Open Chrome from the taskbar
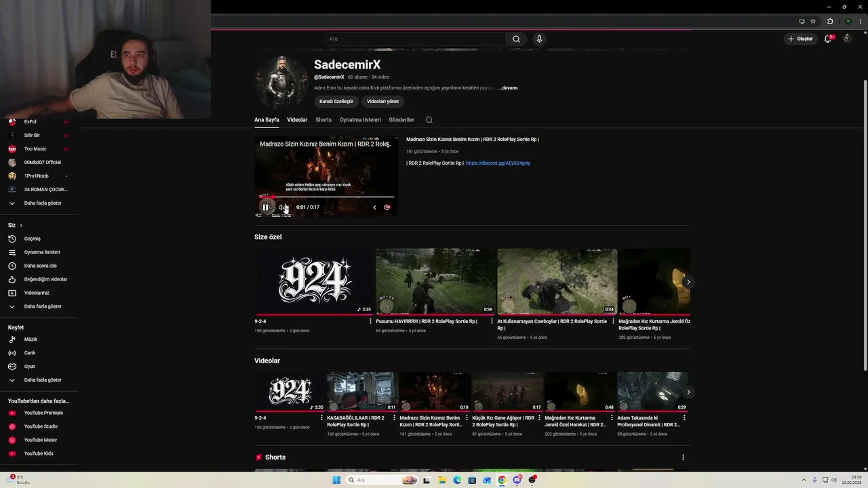Viewport: 868px width, 488px height. click(x=502, y=480)
